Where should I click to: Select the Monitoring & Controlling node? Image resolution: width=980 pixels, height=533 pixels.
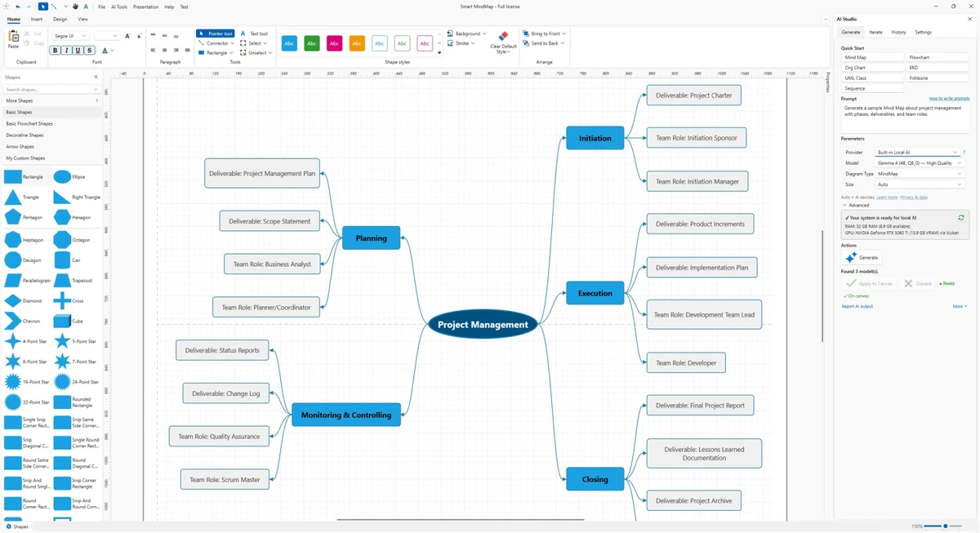coord(346,415)
